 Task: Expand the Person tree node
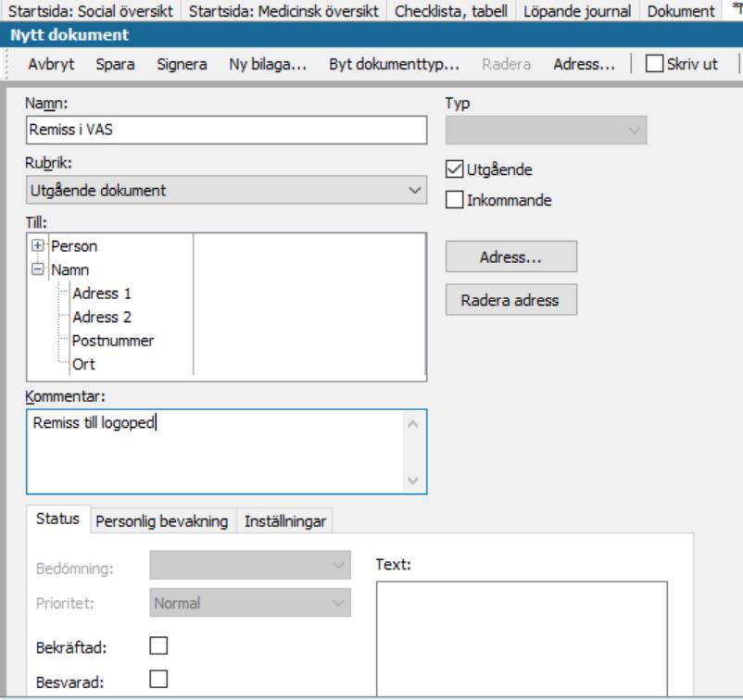click(x=37, y=245)
